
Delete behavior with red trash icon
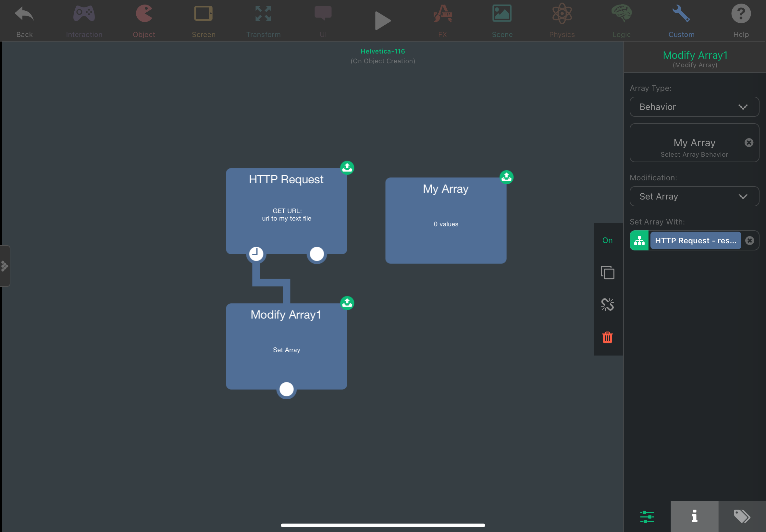607,337
